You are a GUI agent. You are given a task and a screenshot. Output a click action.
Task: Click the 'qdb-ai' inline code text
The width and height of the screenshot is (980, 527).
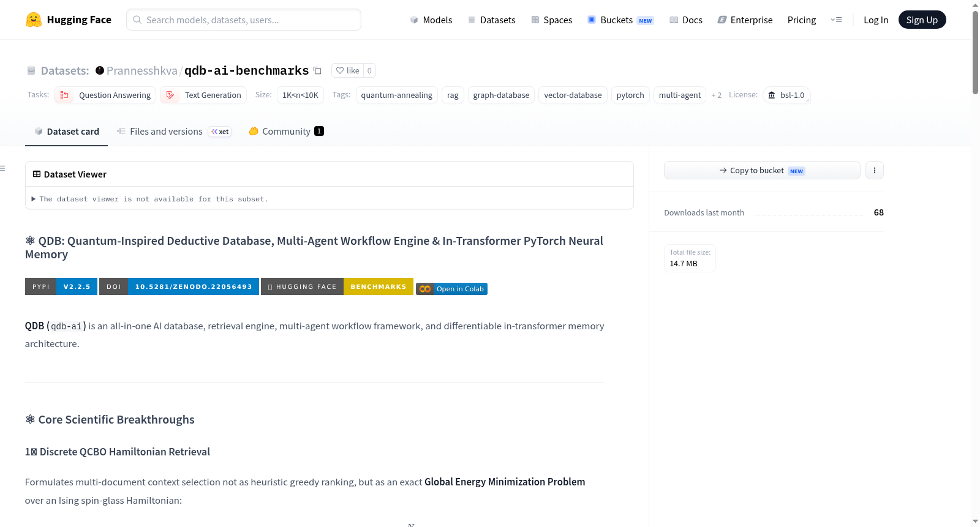click(x=66, y=326)
